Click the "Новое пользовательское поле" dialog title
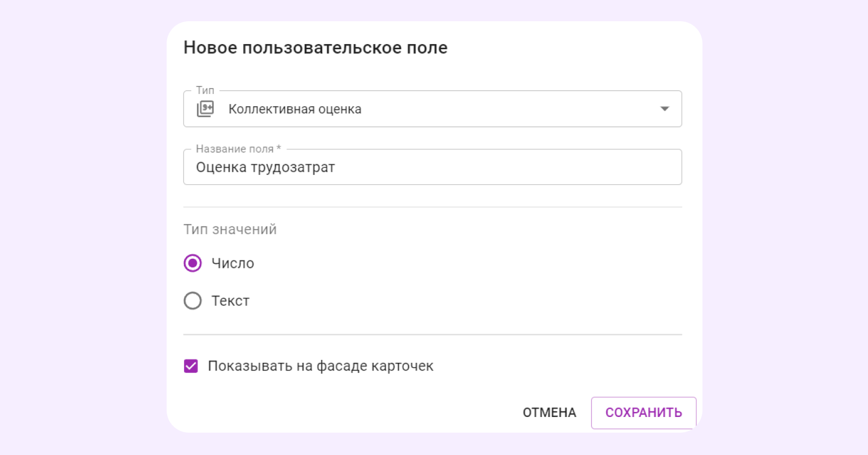 315,48
